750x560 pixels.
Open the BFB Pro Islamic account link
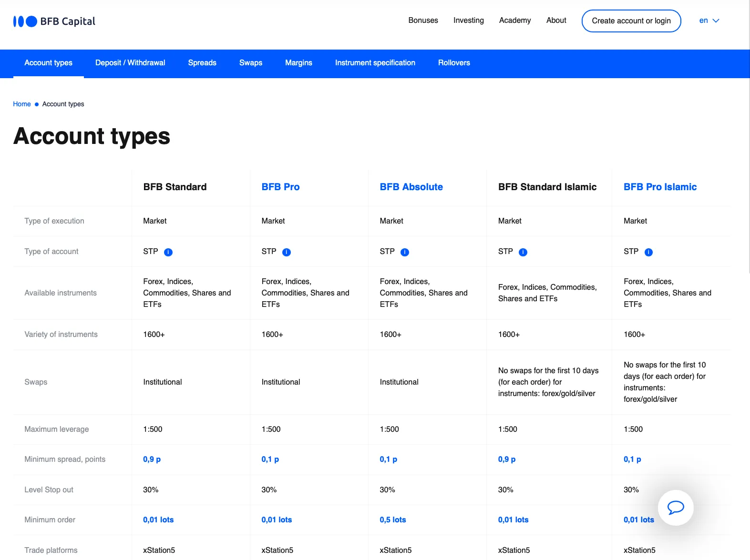[x=660, y=187]
